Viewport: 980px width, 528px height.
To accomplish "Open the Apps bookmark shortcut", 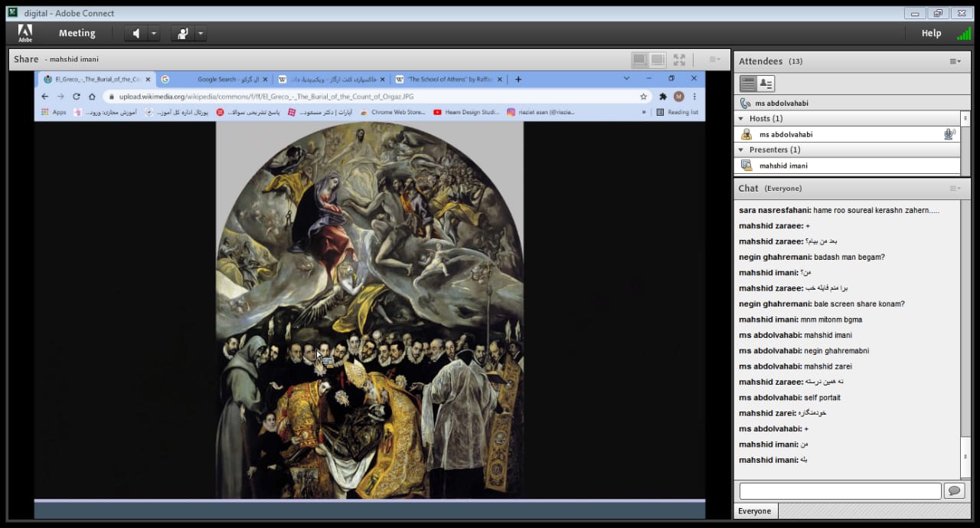I will tap(54, 112).
